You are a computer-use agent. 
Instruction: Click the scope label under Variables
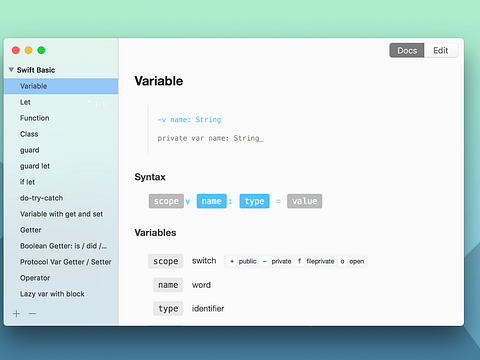click(x=166, y=261)
